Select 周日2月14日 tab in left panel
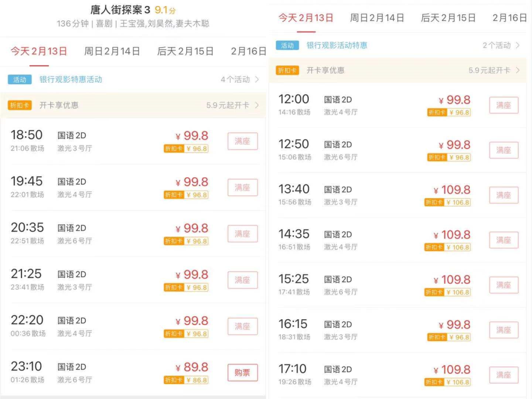This screenshot has width=532, height=399. pos(112,51)
